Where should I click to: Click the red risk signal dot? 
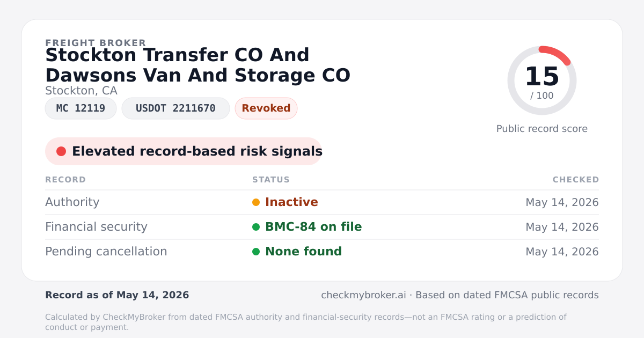pyautogui.click(x=61, y=151)
